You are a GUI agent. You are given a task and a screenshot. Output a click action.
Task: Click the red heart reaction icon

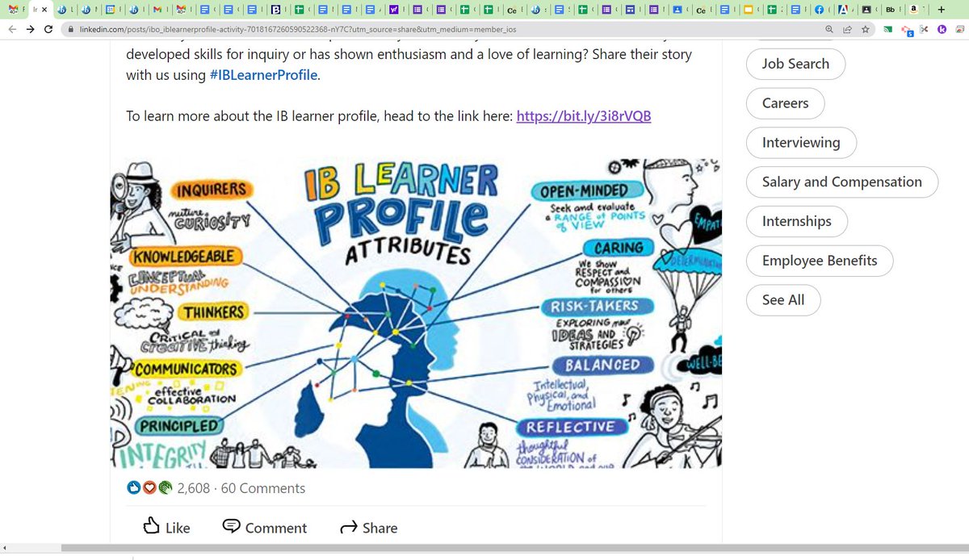point(149,487)
